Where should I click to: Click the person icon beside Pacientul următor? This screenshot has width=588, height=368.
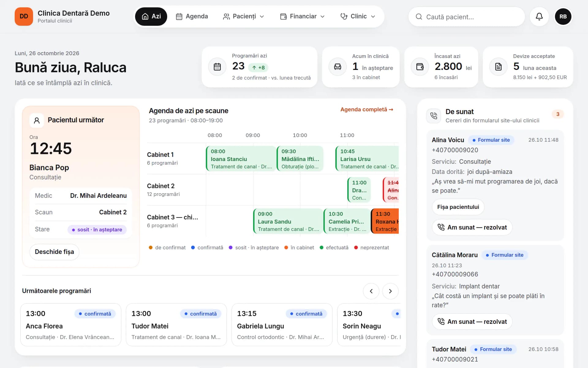click(x=37, y=120)
